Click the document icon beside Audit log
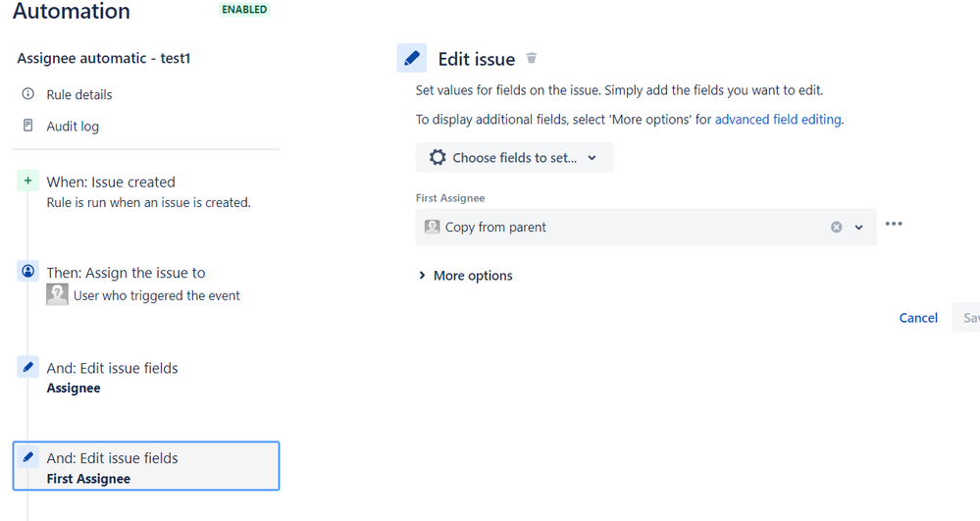This screenshot has width=980, height=521. (x=28, y=126)
